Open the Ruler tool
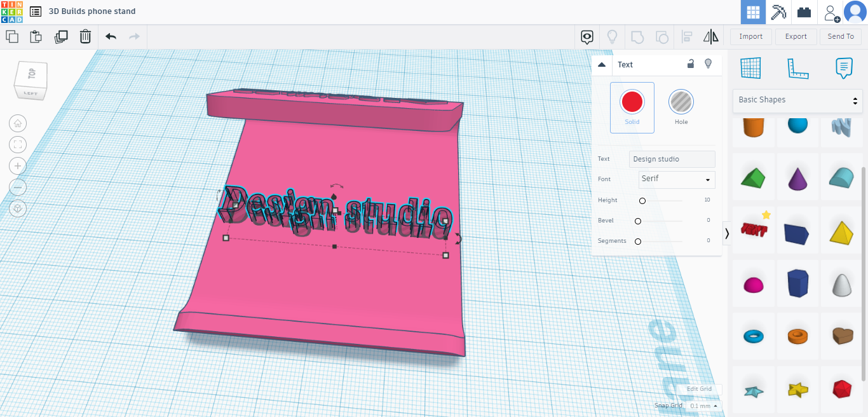This screenshot has width=868, height=417. coord(797,68)
